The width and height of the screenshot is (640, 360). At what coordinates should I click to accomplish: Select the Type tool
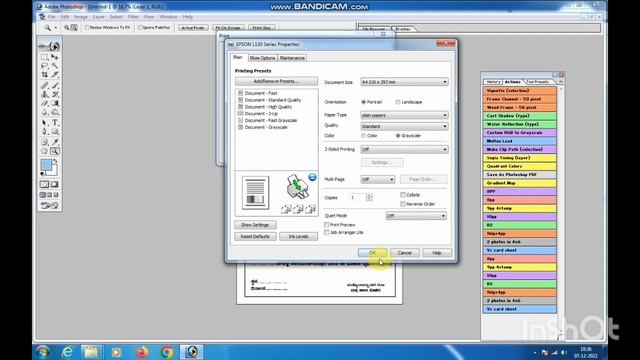pos(55,122)
